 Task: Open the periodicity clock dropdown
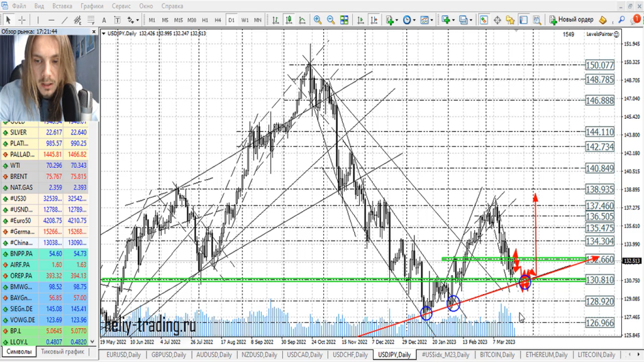click(x=409, y=19)
